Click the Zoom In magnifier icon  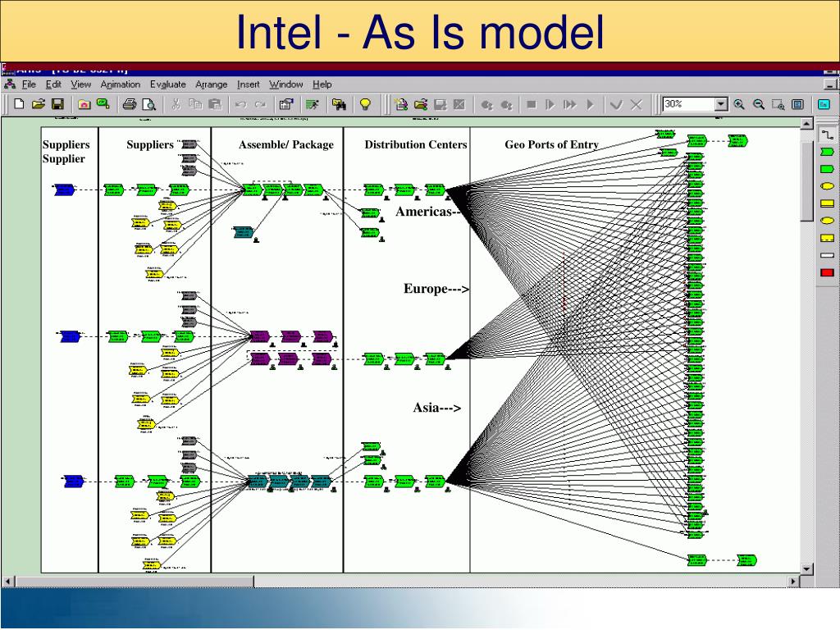[x=739, y=104]
